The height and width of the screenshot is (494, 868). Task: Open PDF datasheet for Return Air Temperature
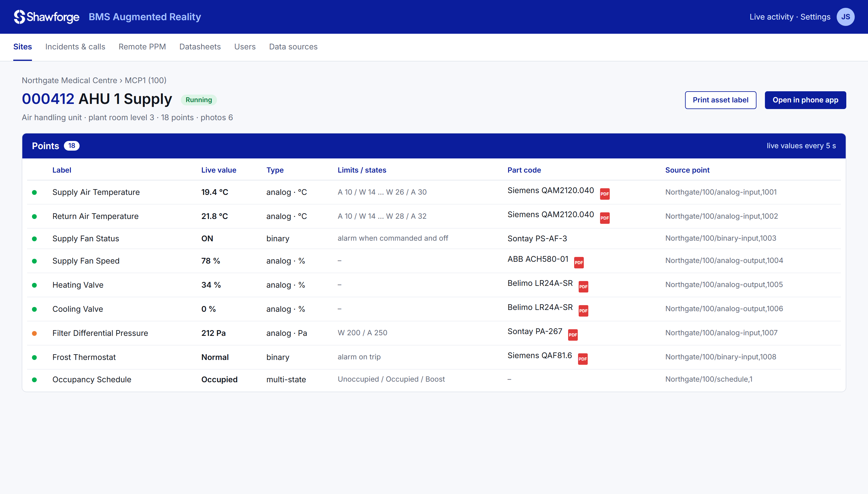click(x=605, y=218)
